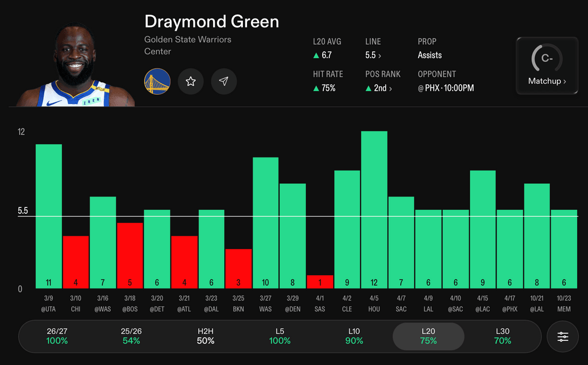Click the Golden State Warriors team text
This screenshot has height=365, width=588.
point(188,40)
